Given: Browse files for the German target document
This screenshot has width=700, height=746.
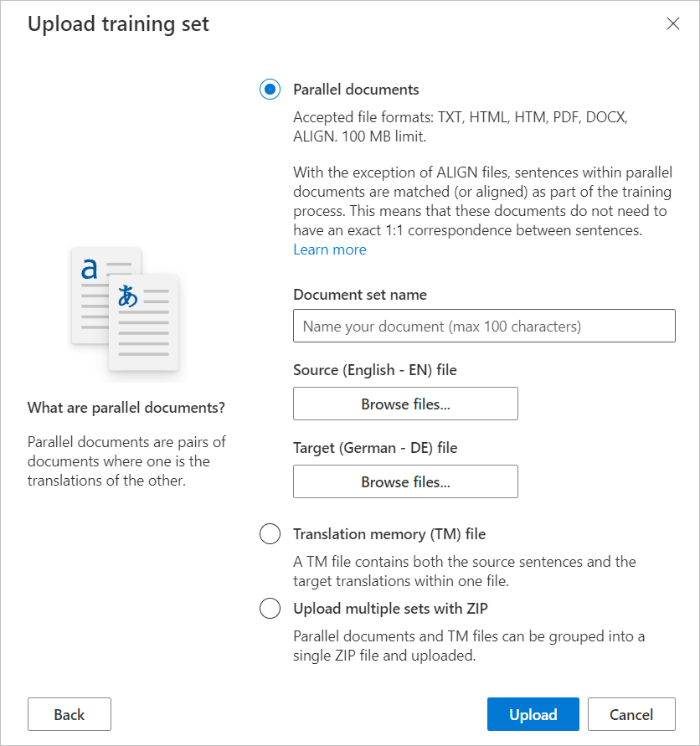Looking at the screenshot, I should pos(405,481).
